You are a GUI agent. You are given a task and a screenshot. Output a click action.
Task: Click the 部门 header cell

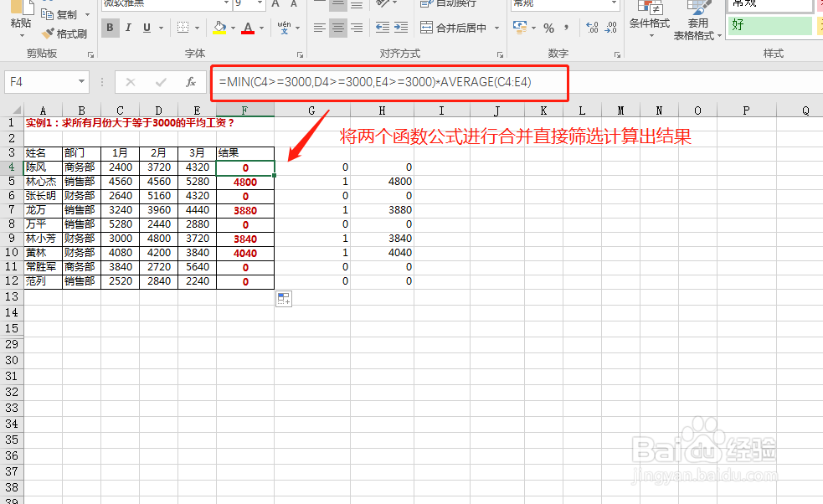tap(81, 153)
